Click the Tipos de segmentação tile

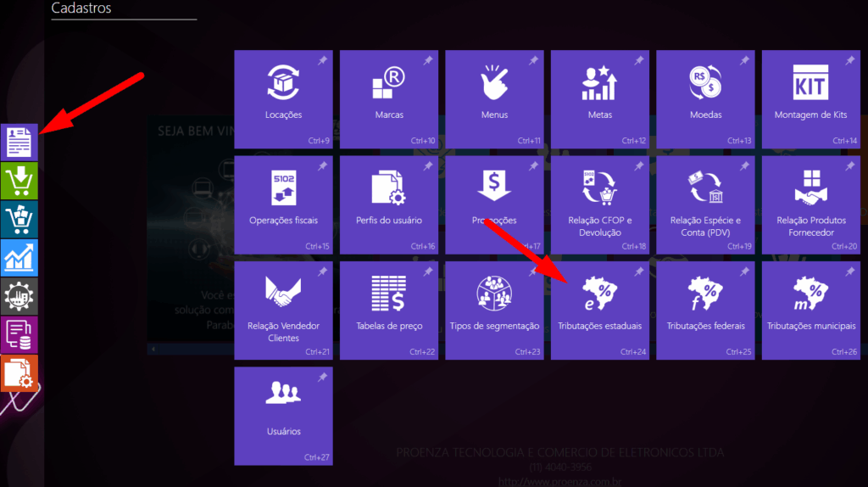tap(494, 310)
